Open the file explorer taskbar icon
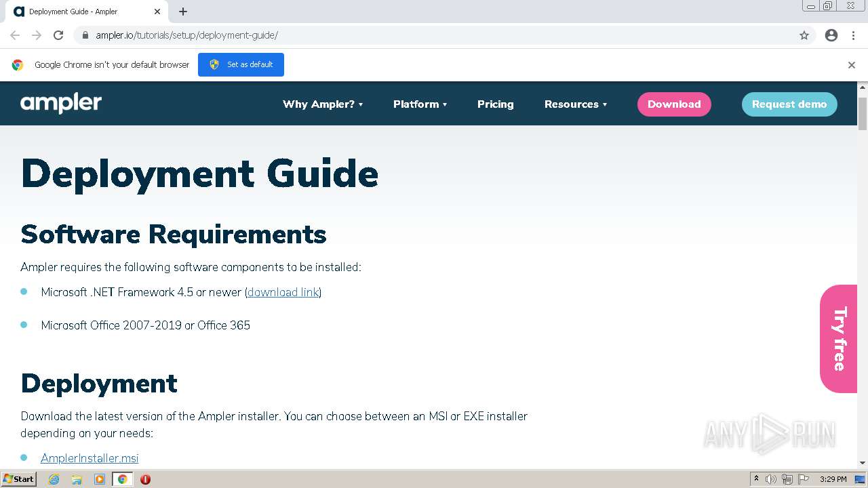The width and height of the screenshot is (868, 488). [x=77, y=479]
